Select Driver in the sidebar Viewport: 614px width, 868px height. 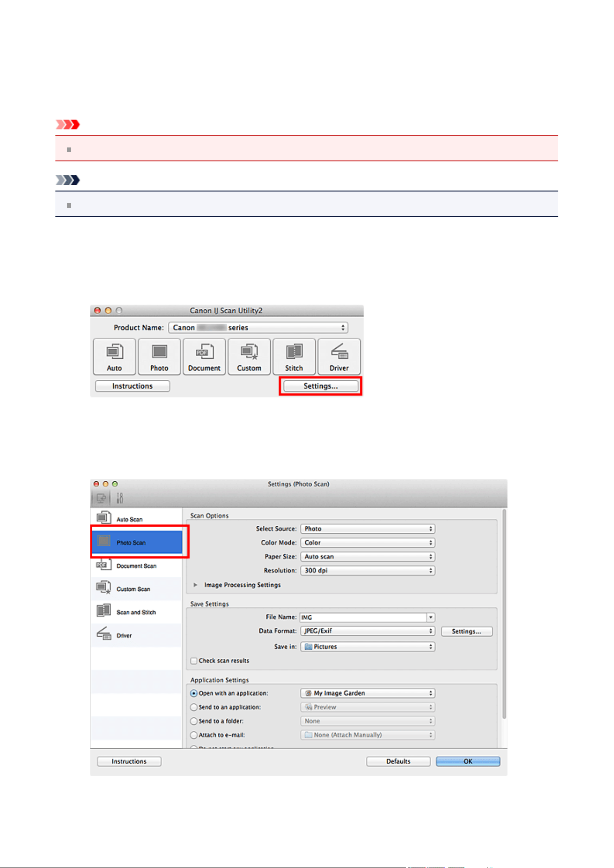pos(136,635)
